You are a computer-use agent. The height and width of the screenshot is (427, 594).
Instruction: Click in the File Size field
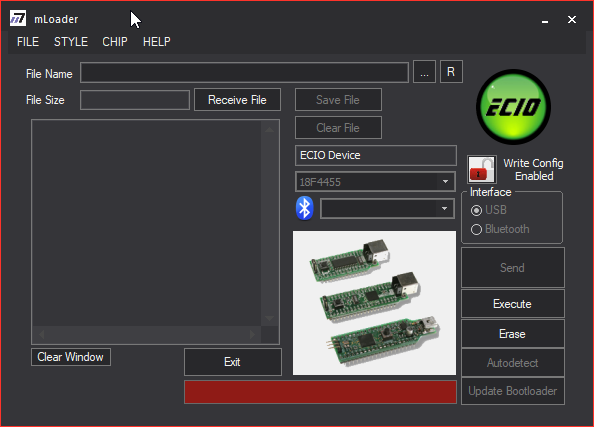coord(135,100)
